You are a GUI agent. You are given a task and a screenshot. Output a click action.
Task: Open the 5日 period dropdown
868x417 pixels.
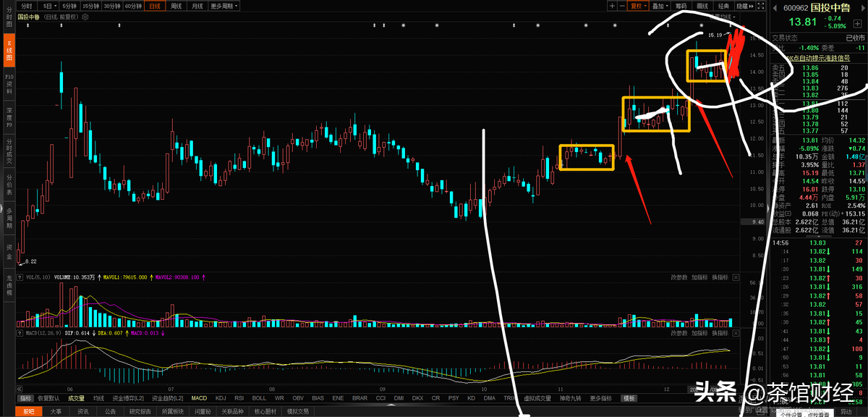[48, 5]
